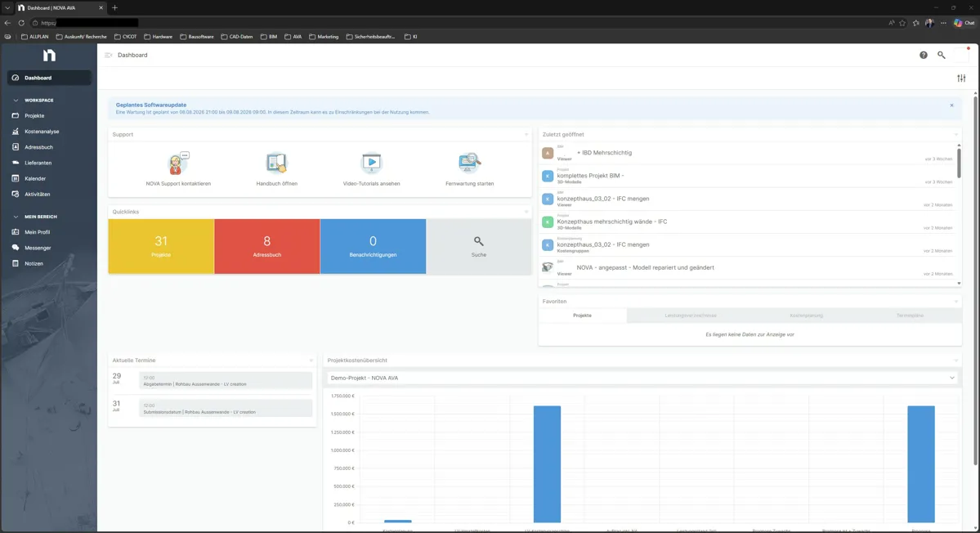Screen dimensions: 980x533
Task: Open the yellow Projekte quicklink tile
Action: click(161, 246)
